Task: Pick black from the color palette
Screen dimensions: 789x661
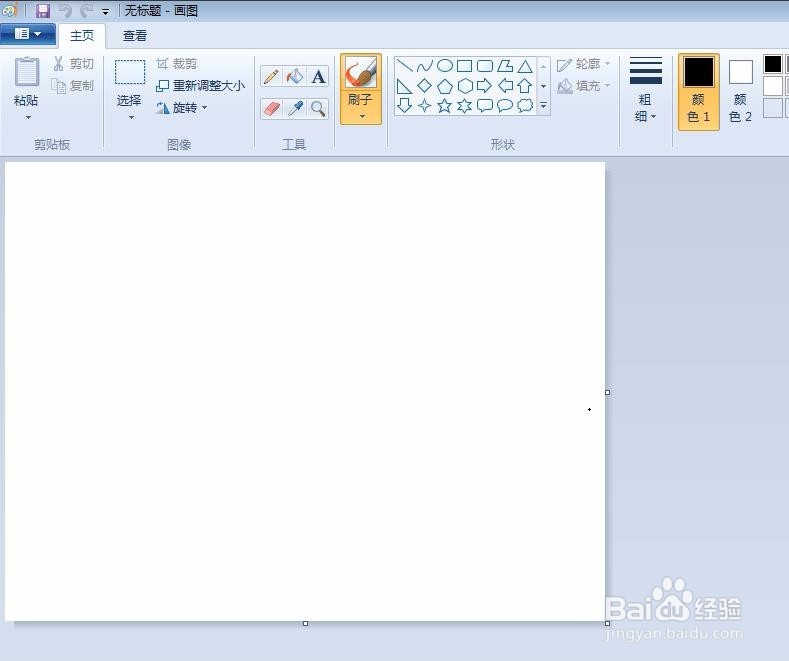Action: point(772,64)
